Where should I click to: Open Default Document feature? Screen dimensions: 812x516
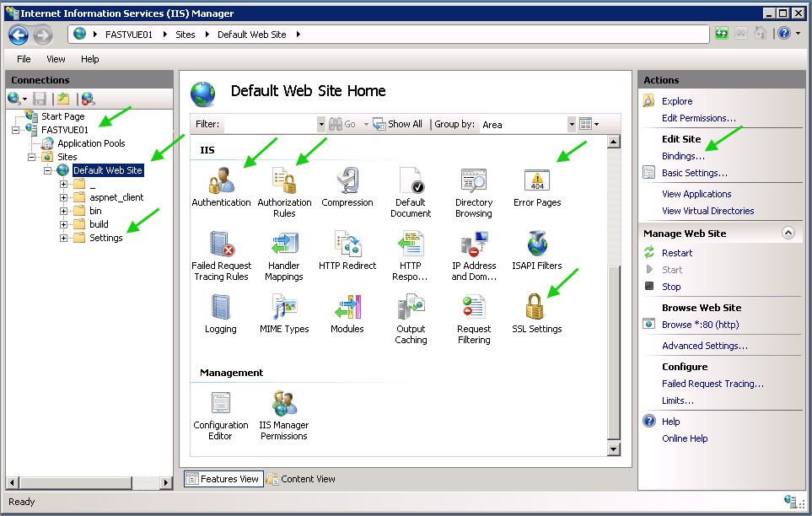click(411, 192)
